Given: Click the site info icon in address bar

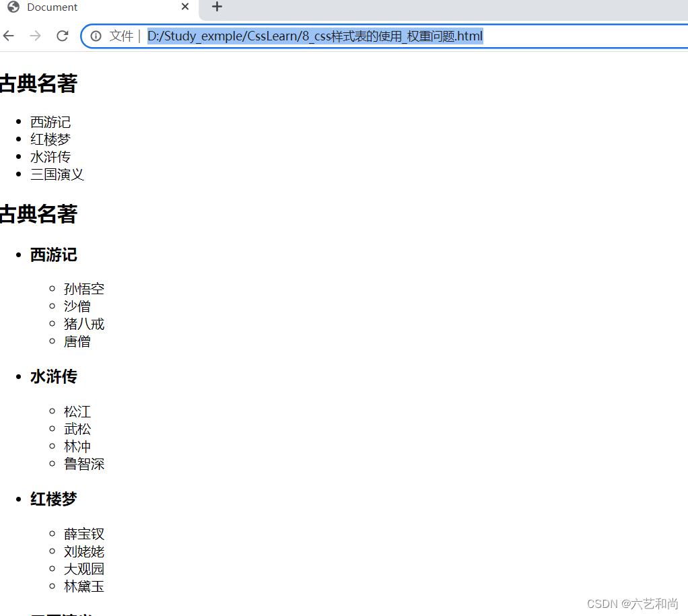Looking at the screenshot, I should click(x=96, y=36).
